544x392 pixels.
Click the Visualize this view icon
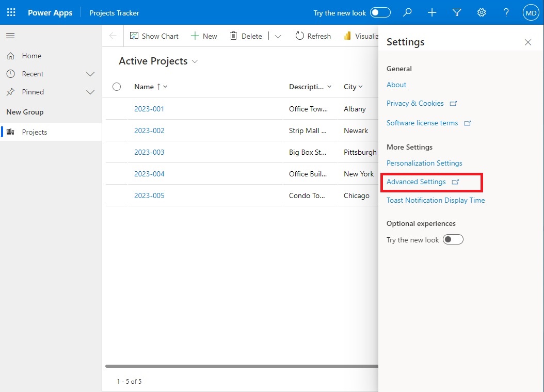[347, 36]
